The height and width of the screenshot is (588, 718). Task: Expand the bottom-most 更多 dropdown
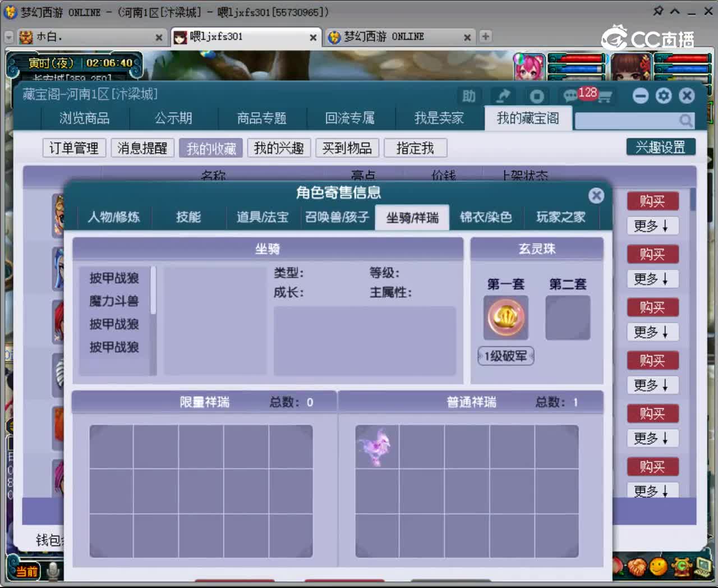coord(652,491)
